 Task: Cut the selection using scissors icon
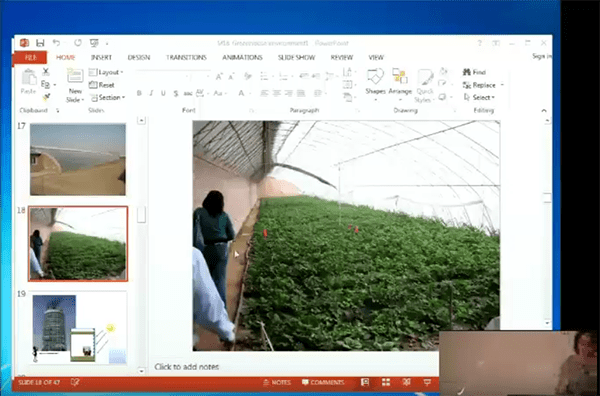(46, 71)
